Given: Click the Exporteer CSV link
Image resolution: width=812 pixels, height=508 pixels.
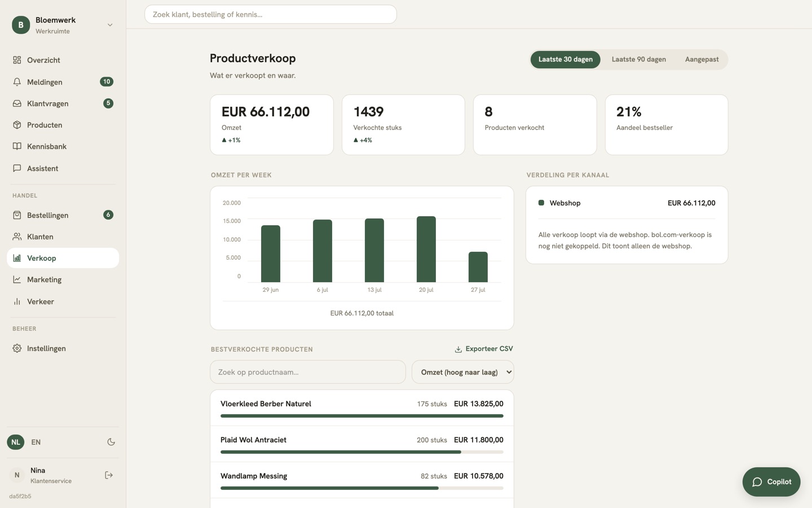Looking at the screenshot, I should 484,349.
